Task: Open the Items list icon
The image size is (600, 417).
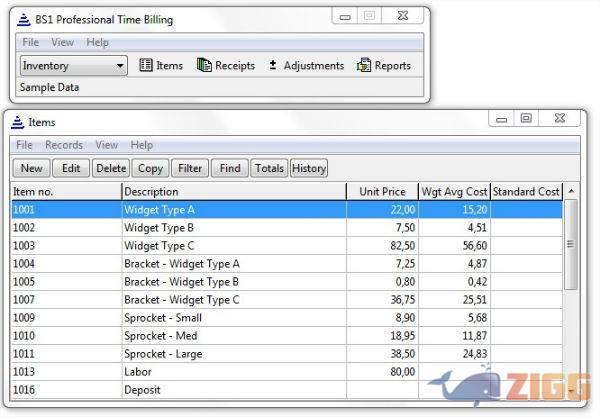Action: coord(146,66)
